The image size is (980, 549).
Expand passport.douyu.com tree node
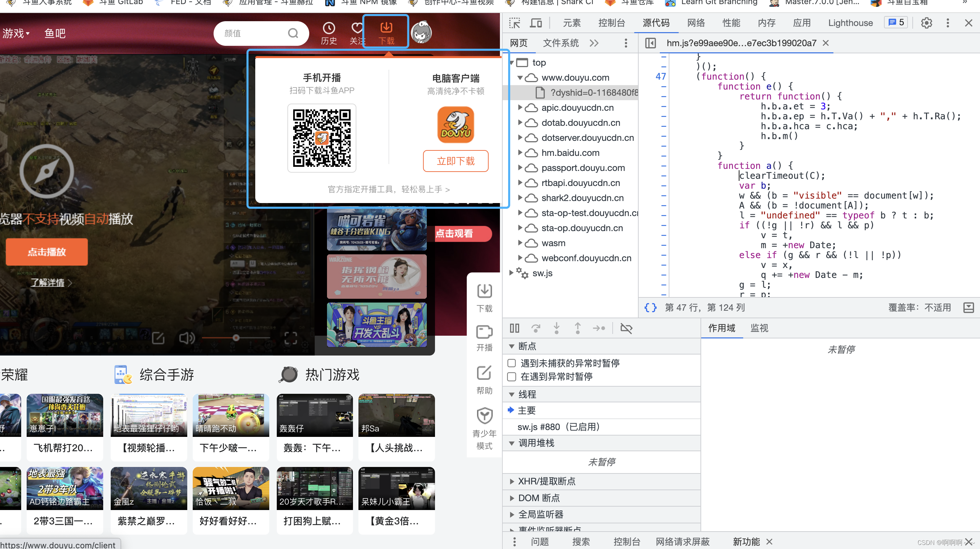[520, 168]
